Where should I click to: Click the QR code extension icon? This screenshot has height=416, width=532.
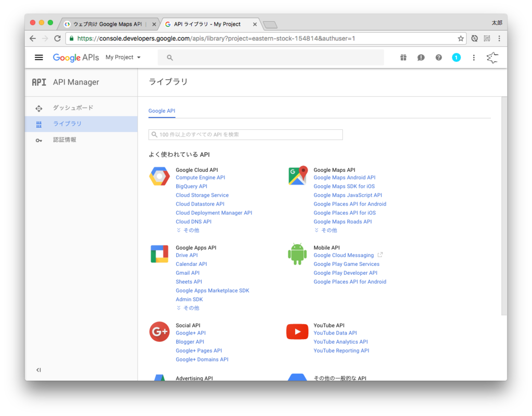click(x=487, y=38)
